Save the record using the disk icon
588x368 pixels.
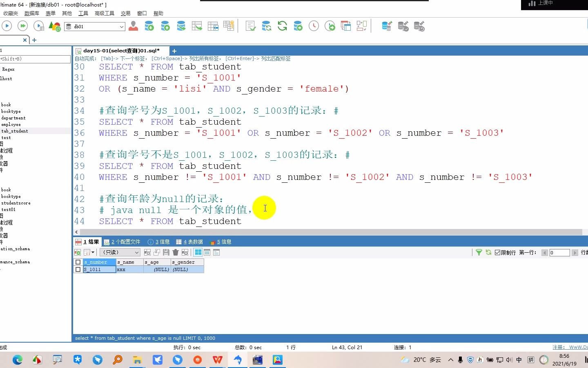pos(166,253)
